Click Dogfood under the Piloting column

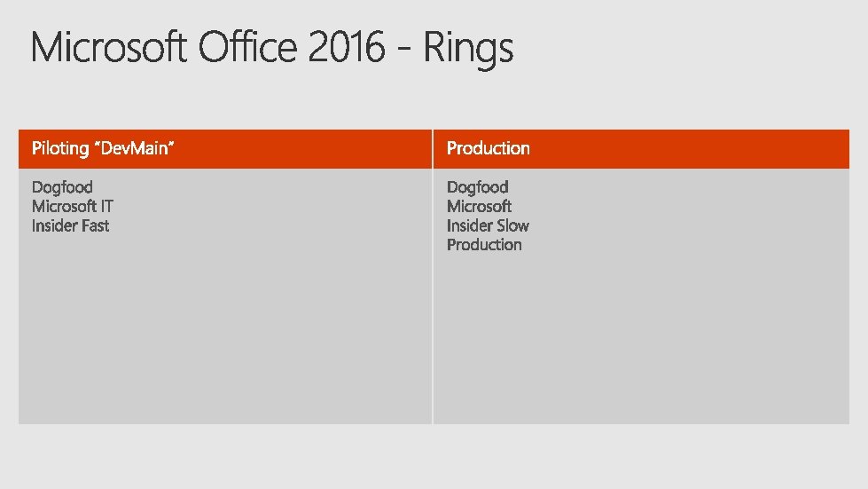pyautogui.click(x=62, y=188)
